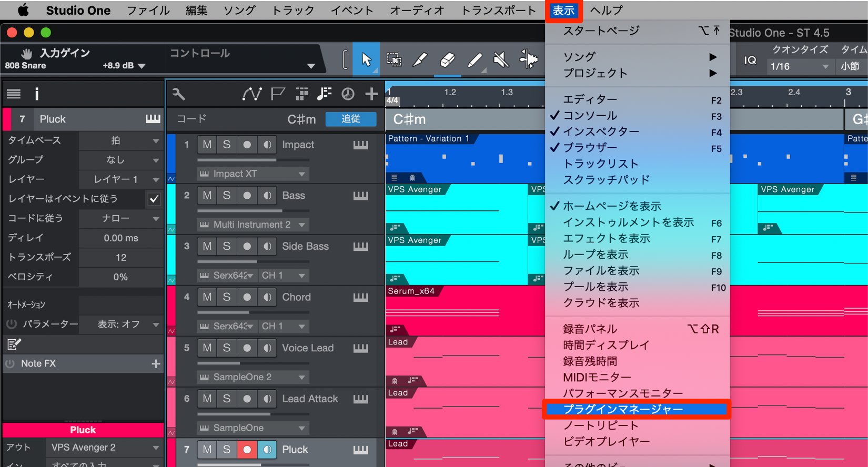Click the tempo track clock icon
Image resolution: width=868 pixels, height=467 pixels.
point(348,94)
